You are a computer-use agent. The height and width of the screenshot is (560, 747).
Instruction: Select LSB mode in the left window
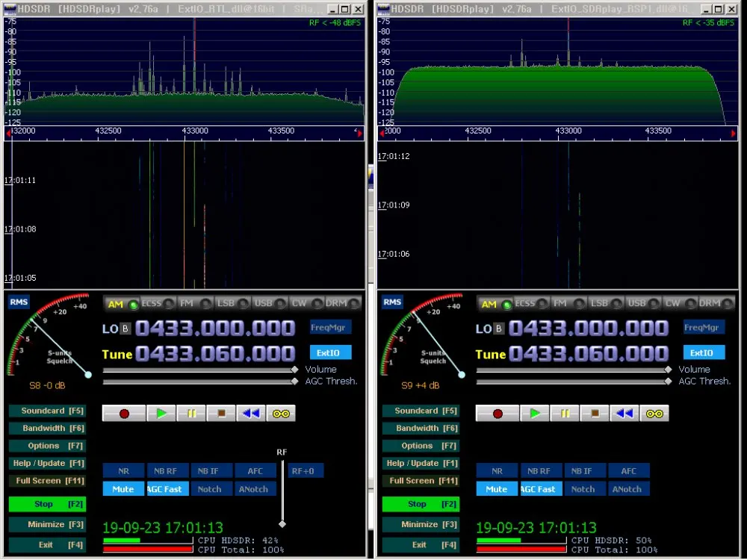tap(232, 303)
